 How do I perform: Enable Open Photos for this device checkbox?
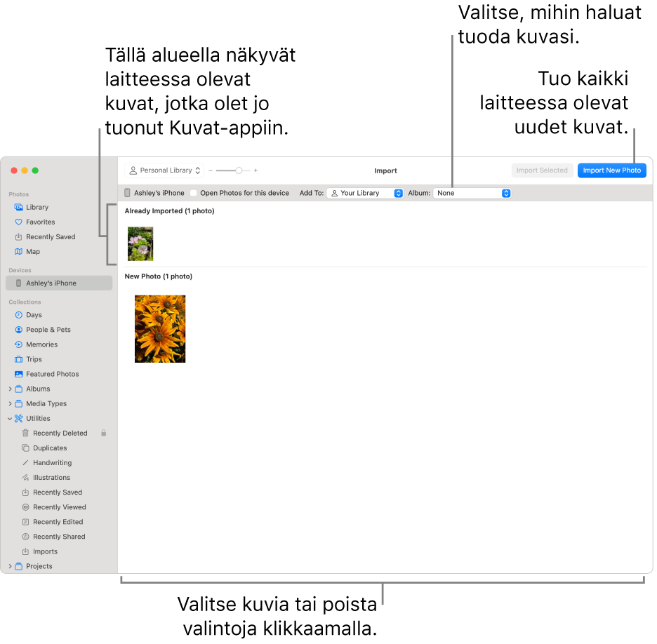tap(194, 194)
